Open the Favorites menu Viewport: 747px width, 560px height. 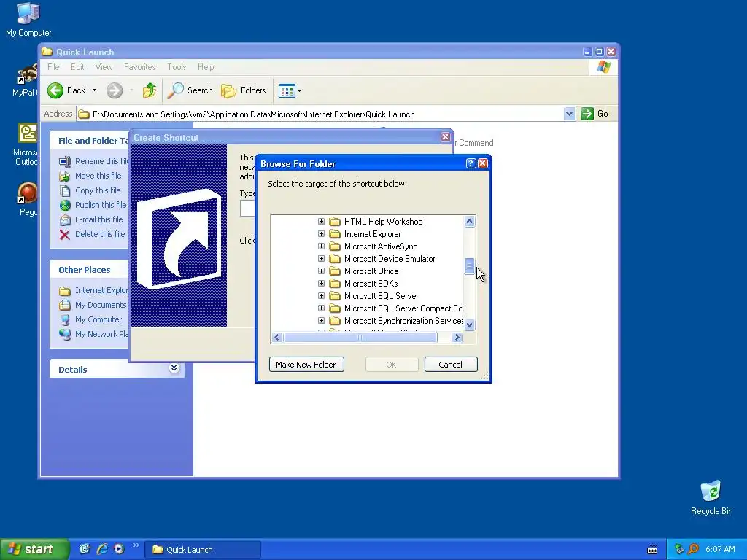coord(139,67)
